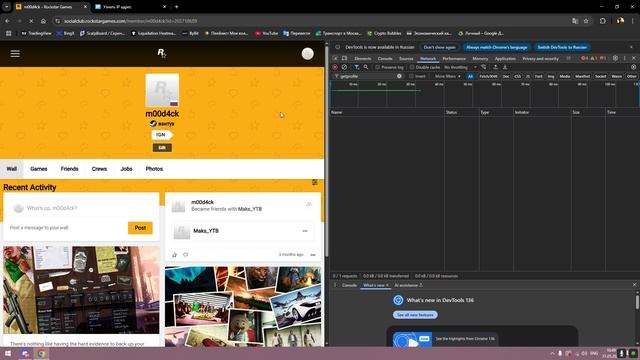640x360 pixels.
Task: Select the Fetch/XHR request type filter
Action: click(x=488, y=76)
